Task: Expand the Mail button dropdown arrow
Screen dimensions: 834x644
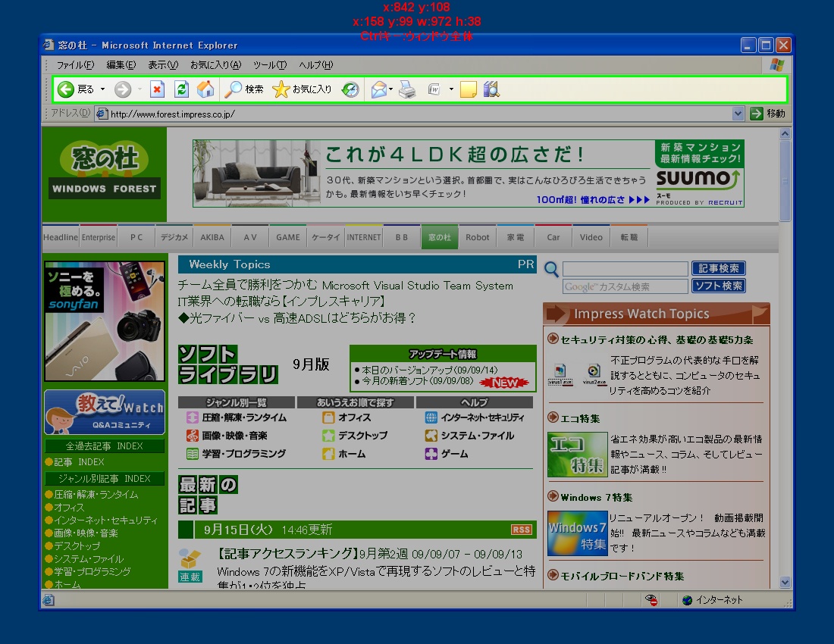Action: [391, 89]
